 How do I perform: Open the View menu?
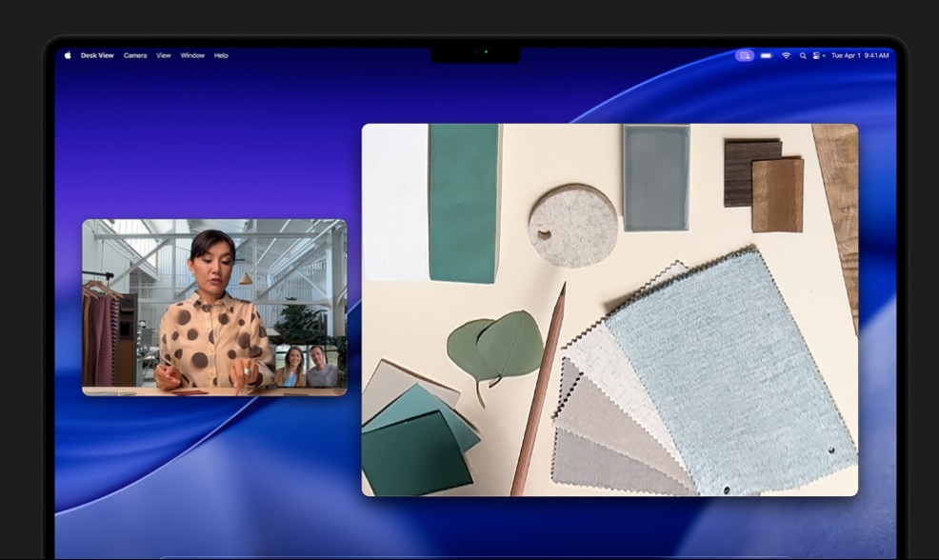point(164,55)
